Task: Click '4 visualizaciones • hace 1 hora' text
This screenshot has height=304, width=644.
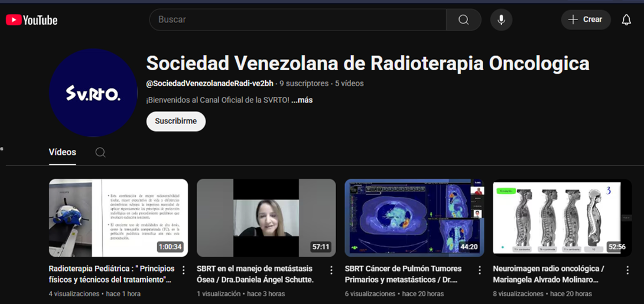Action: pos(95,294)
